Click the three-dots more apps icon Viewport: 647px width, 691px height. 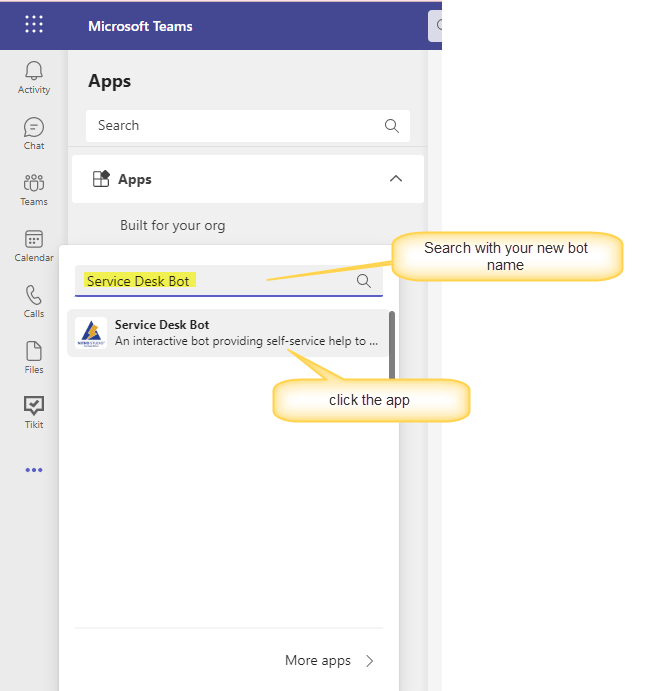pos(34,470)
